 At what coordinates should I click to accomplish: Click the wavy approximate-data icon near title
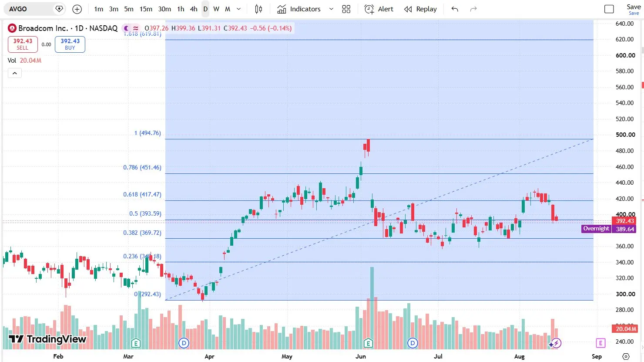click(x=136, y=28)
